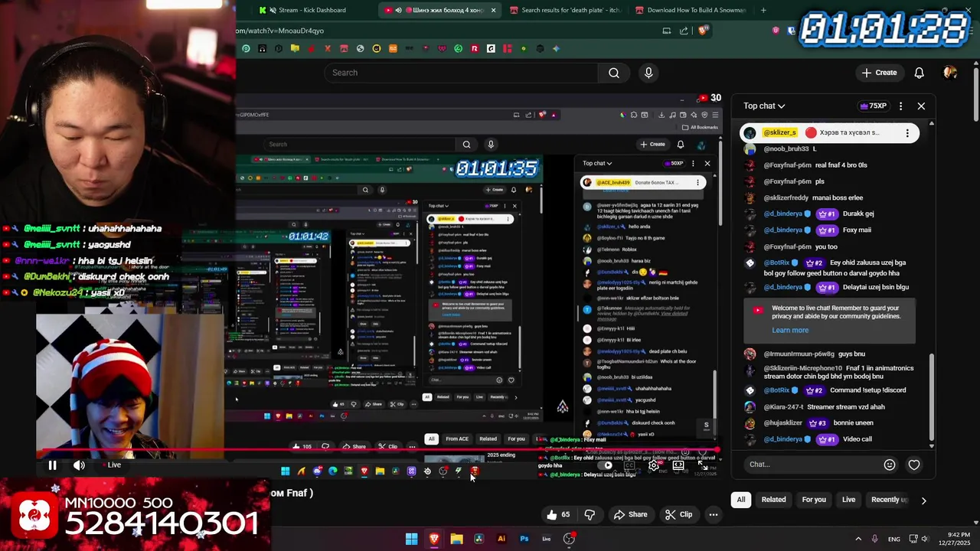Open the YouTube account avatar menu
The width and height of the screenshot is (980, 551).
950,73
